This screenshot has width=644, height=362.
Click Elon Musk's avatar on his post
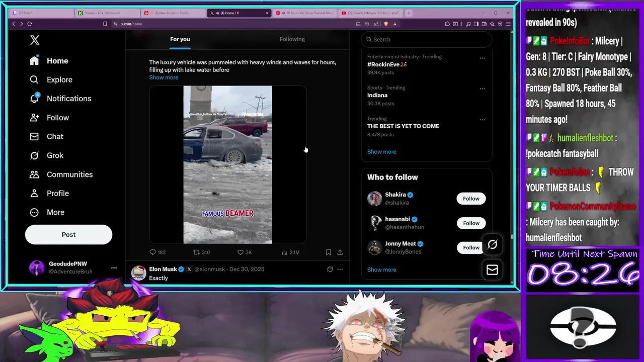(139, 273)
